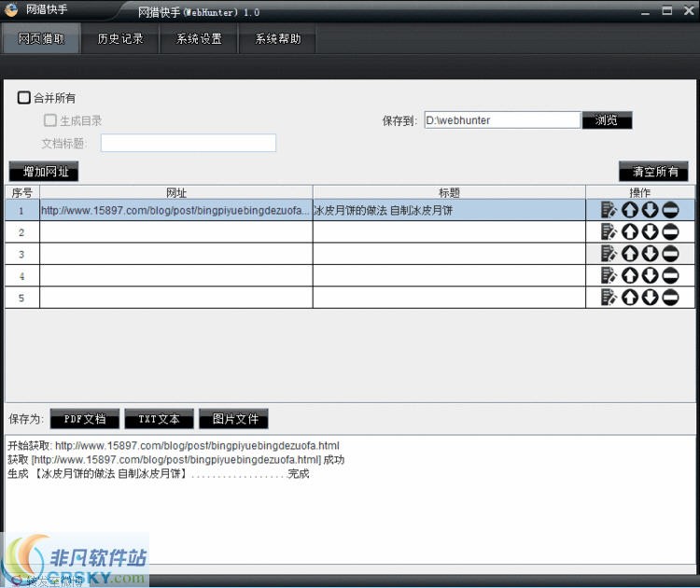Click log line starting with 开始获取

(174, 445)
